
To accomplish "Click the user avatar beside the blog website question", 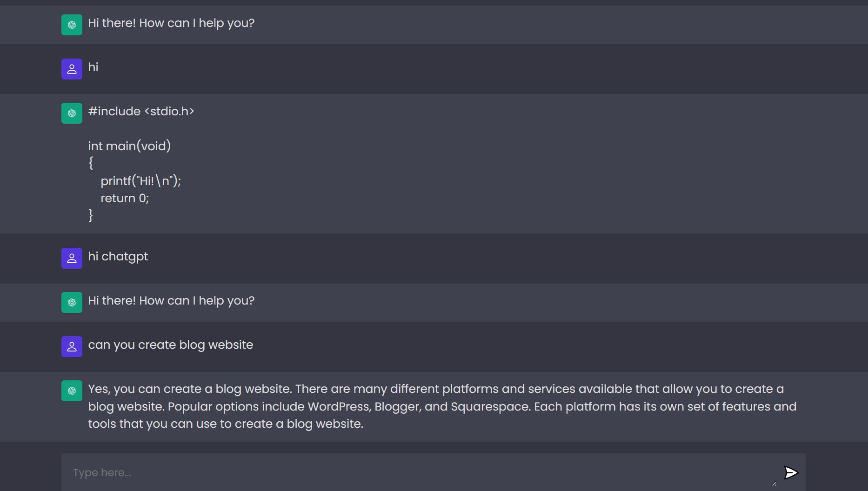I will pyautogui.click(x=72, y=346).
